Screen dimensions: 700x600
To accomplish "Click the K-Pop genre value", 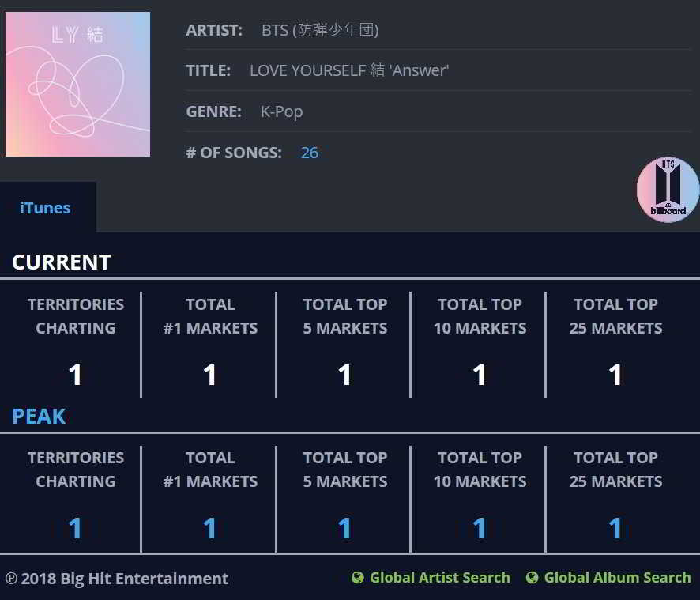I will pyautogui.click(x=282, y=111).
